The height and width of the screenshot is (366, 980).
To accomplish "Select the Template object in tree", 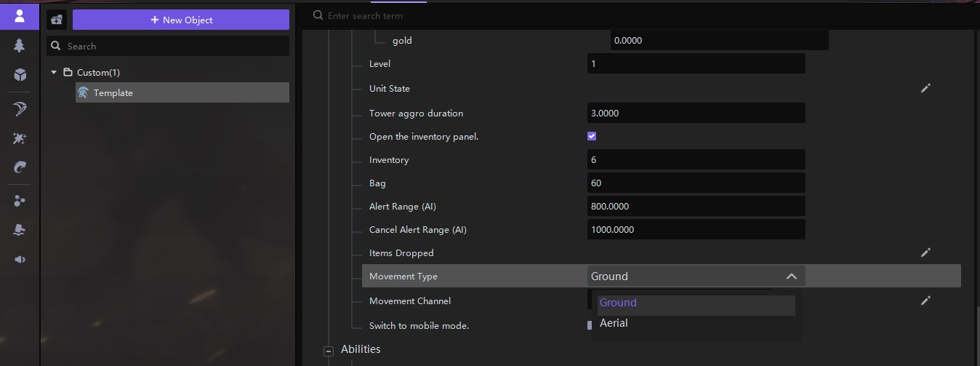I will click(x=113, y=93).
